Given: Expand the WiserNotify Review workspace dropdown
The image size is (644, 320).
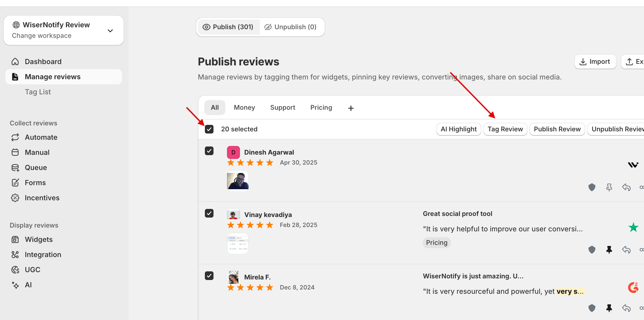Looking at the screenshot, I should (110, 31).
